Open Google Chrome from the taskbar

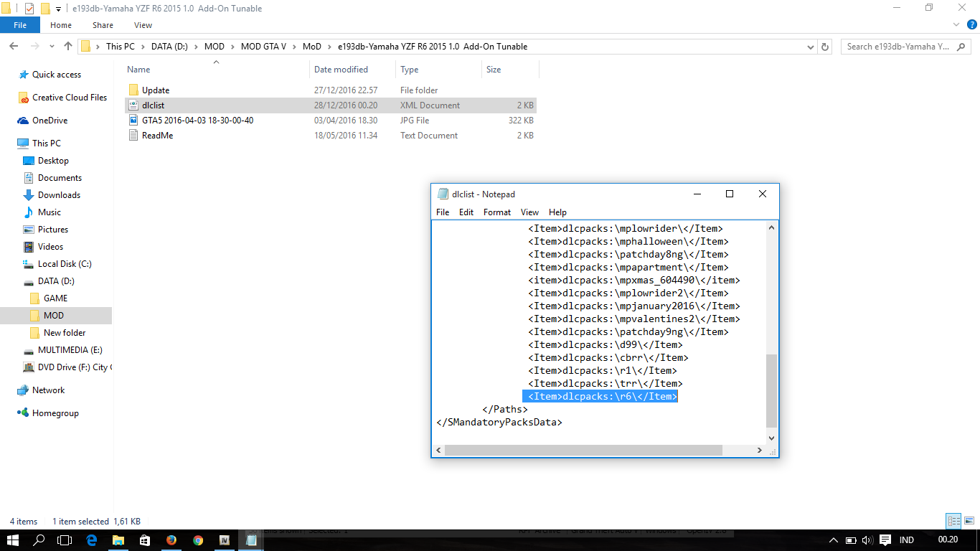click(198, 540)
